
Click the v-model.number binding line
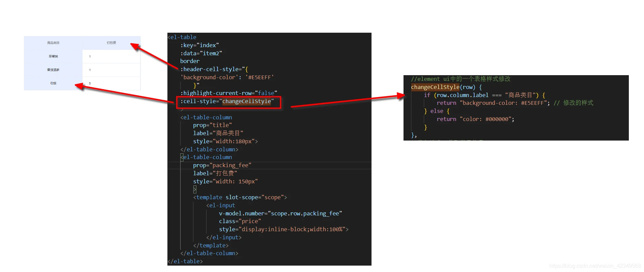[x=280, y=213]
